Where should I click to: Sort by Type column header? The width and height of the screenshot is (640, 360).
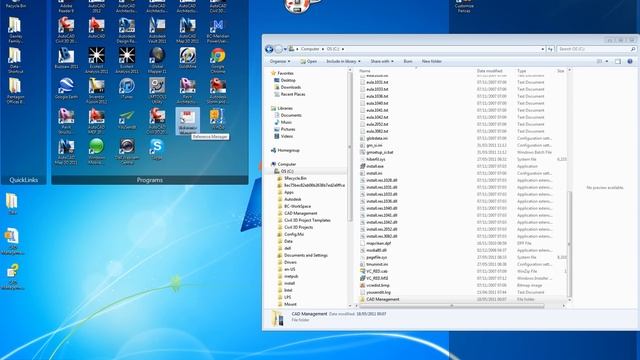522,71
